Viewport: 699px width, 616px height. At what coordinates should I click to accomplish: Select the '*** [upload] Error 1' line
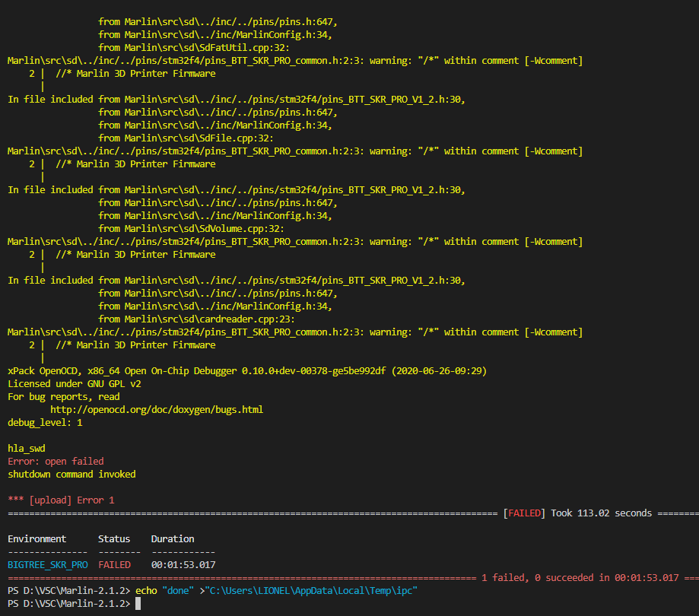[x=61, y=500]
